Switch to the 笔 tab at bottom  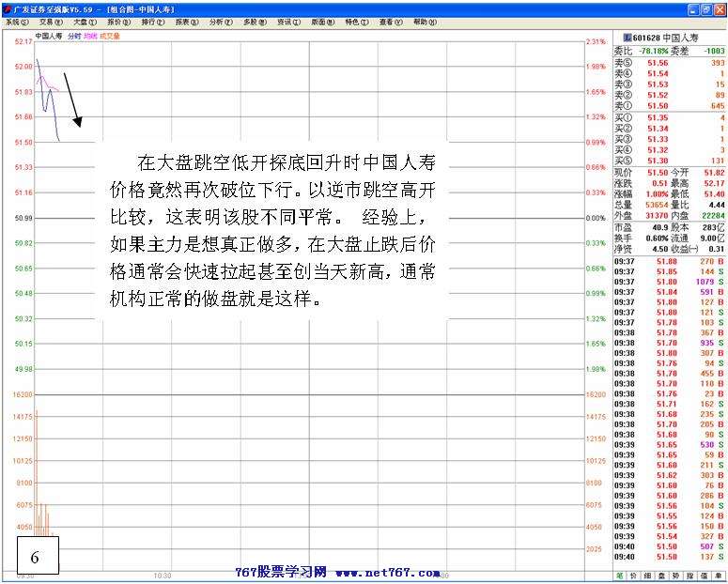[620, 575]
